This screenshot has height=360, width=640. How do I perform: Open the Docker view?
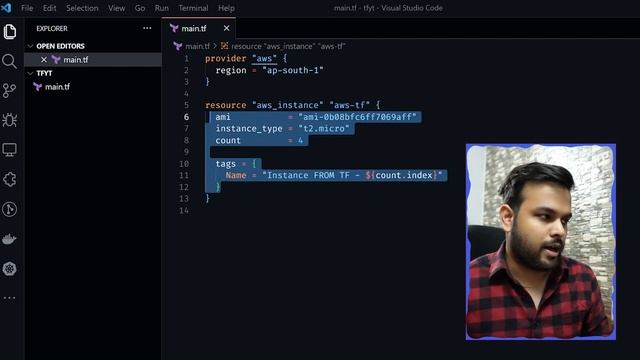9,239
